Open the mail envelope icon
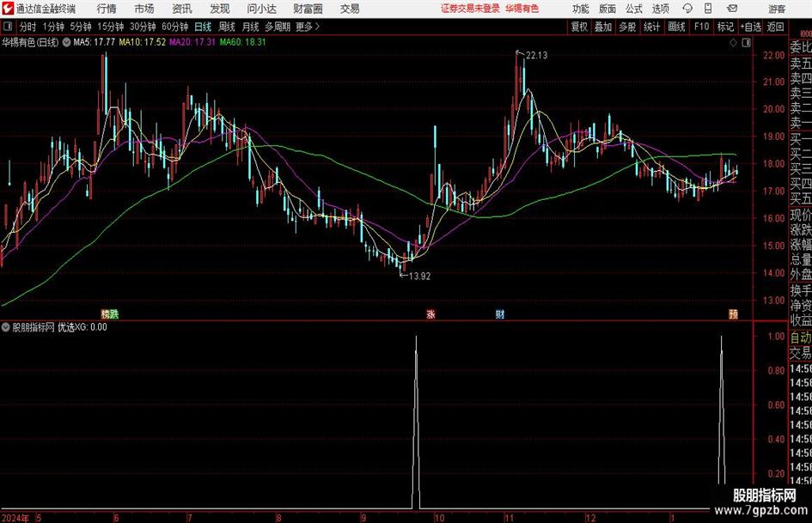 pos(732,9)
